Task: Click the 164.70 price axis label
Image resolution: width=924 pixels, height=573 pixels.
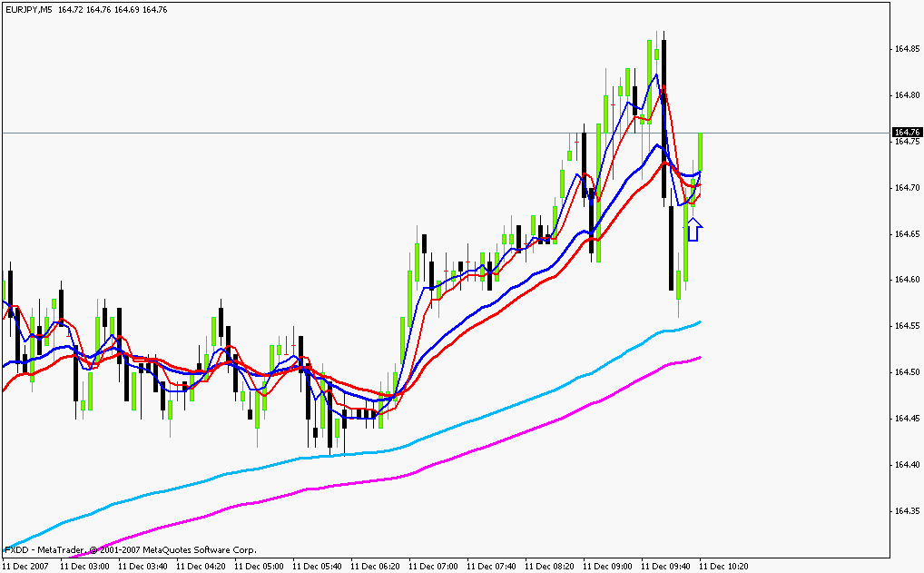Action: pos(907,187)
